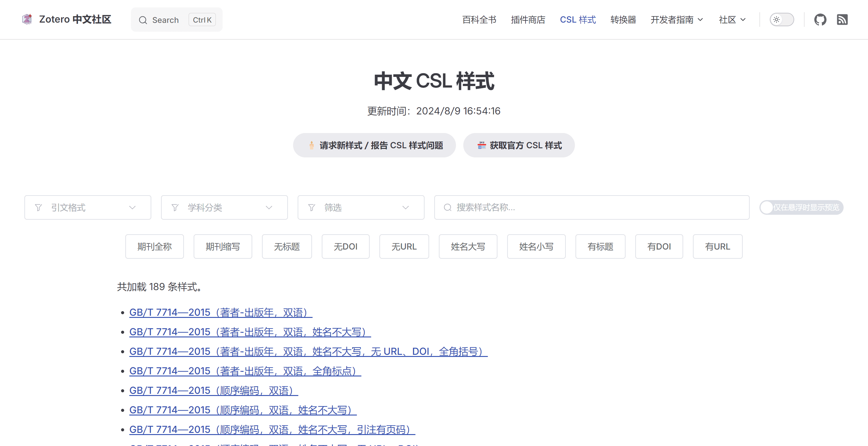Click the 中文 CSL 样式 heading

coord(434,81)
